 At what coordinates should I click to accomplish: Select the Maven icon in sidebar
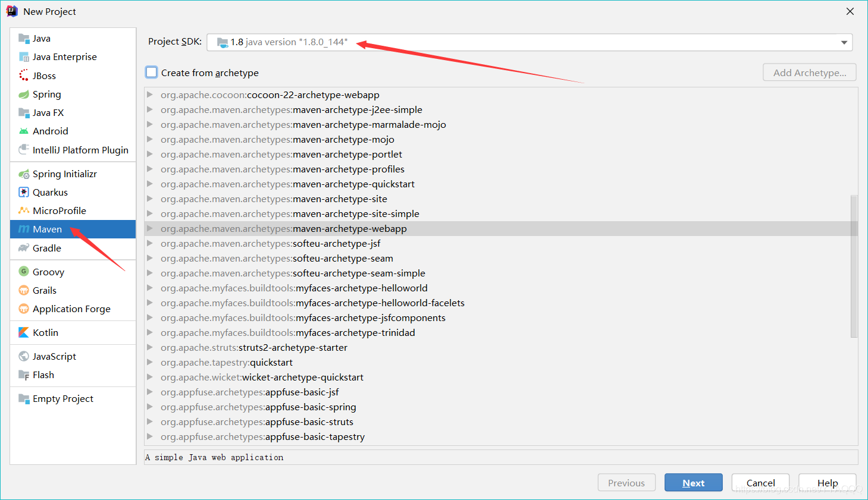pos(24,229)
